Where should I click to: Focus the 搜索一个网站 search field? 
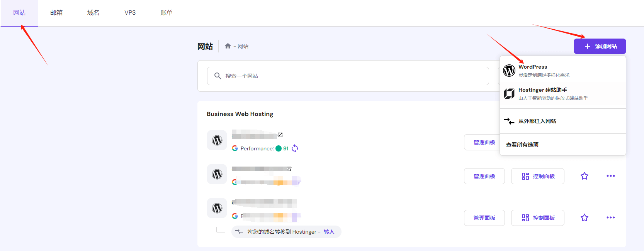point(348,76)
